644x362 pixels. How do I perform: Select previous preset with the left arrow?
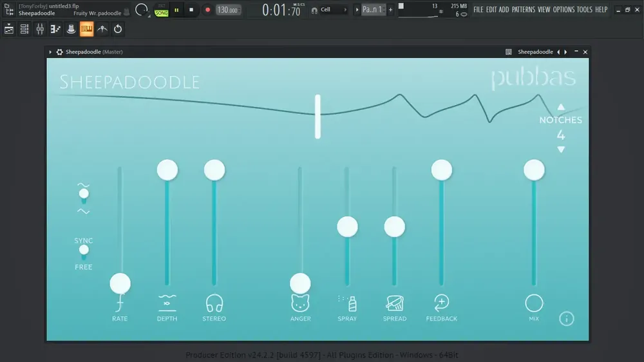[558, 52]
